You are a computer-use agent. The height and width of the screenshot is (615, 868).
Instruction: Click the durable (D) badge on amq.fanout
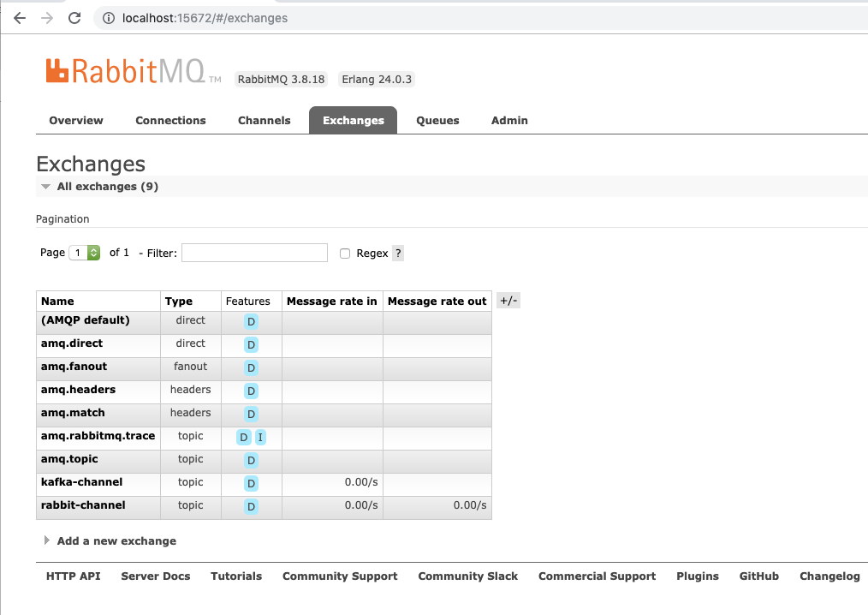251,367
